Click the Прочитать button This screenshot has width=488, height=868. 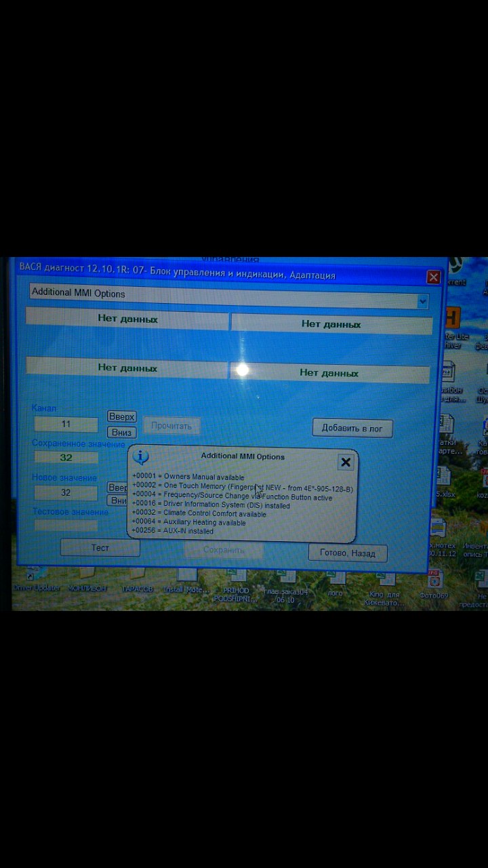(171, 426)
